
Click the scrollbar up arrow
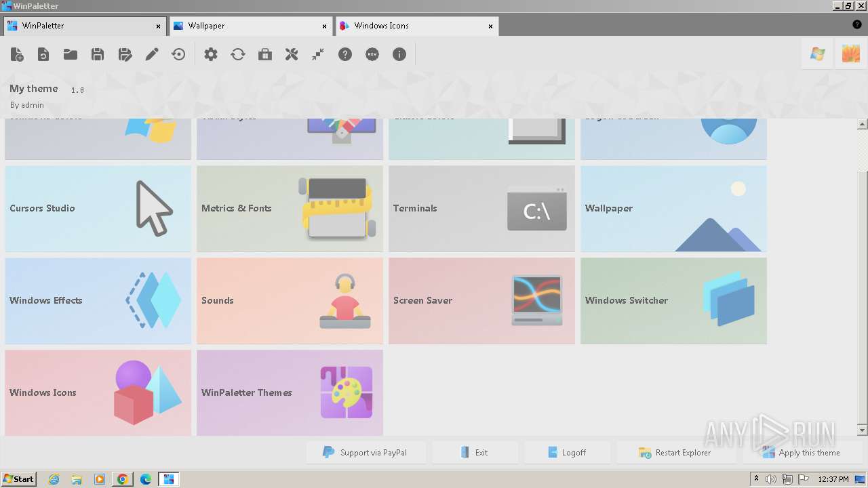tap(863, 124)
